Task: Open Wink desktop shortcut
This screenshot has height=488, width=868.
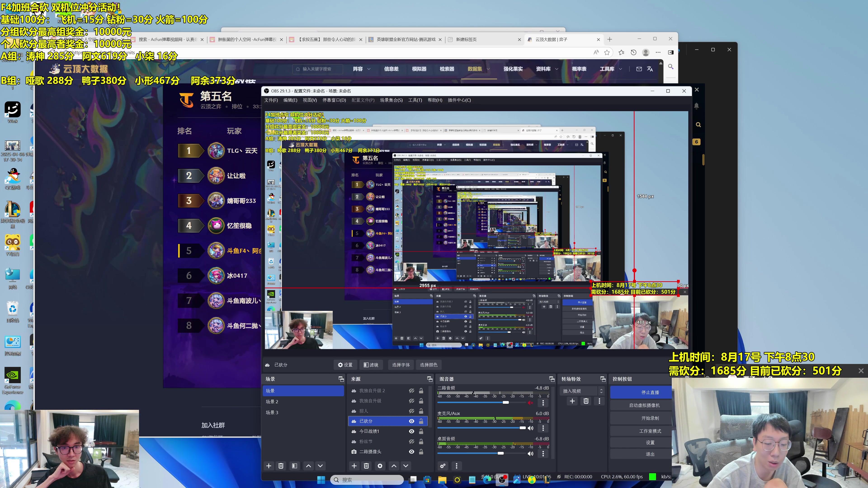Action: (x=12, y=112)
